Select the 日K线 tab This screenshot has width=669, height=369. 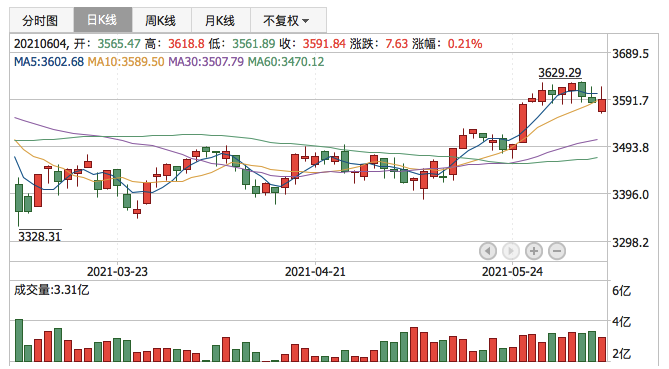point(103,20)
